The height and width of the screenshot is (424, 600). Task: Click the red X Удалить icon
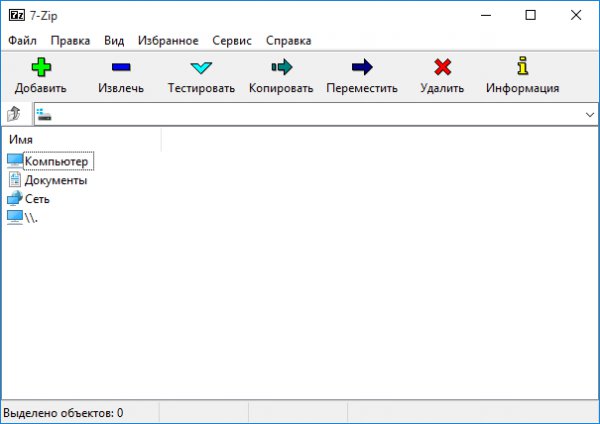[443, 67]
